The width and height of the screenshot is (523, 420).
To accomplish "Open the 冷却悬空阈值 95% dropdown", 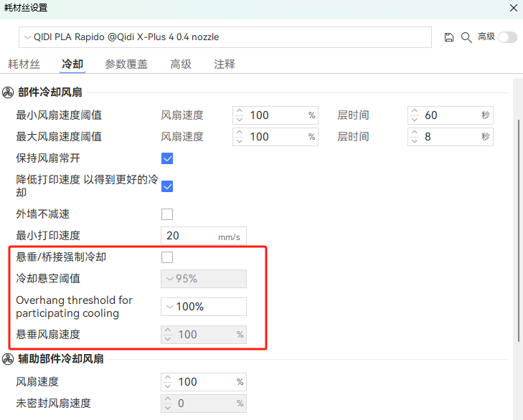I will point(204,279).
